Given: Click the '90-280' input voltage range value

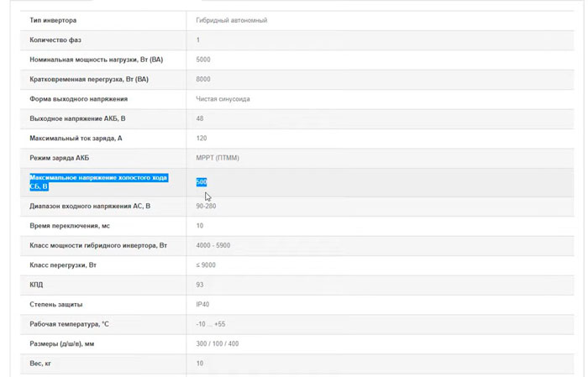Looking at the screenshot, I should click(x=206, y=206).
